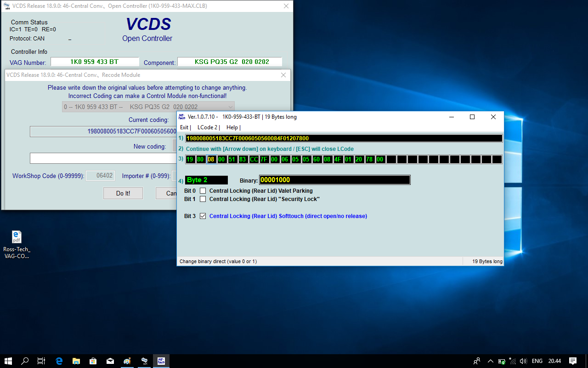Select the byte box showing 19
The width and height of the screenshot is (588, 368).
pos(190,160)
